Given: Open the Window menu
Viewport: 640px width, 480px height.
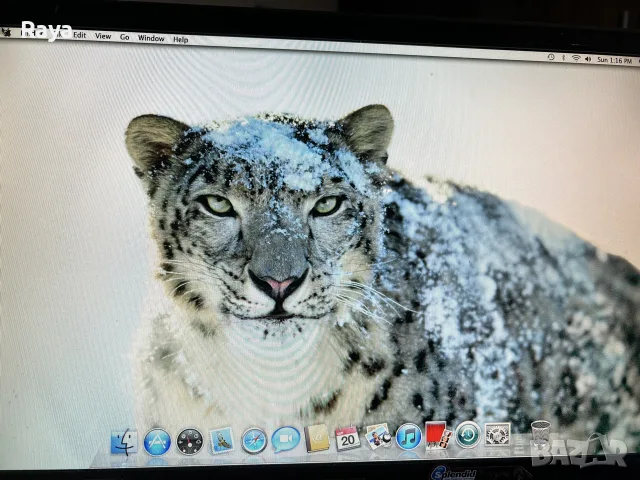Looking at the screenshot, I should click(151, 38).
